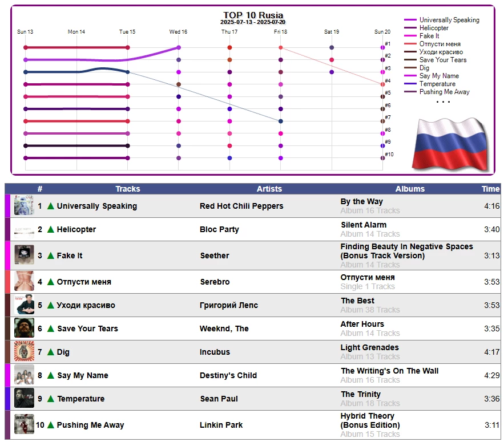Open the Red Hot Chili Peppers artist link
This screenshot has width=504, height=442.
pos(241,206)
